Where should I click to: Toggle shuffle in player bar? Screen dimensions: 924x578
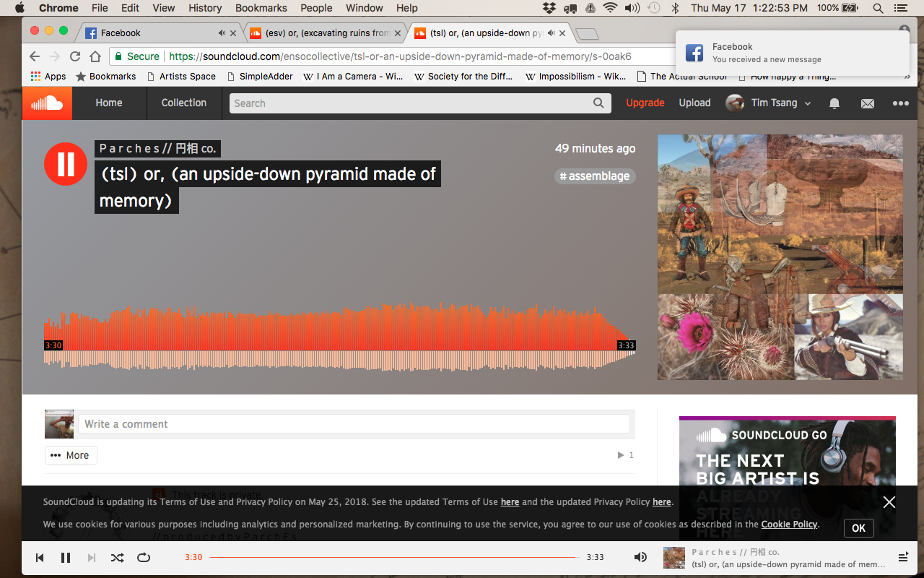pos(117,558)
